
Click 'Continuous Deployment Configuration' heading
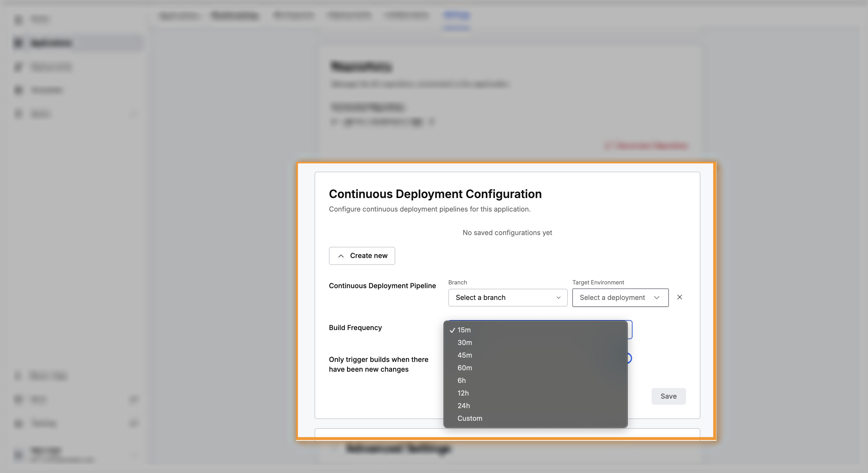tap(435, 194)
